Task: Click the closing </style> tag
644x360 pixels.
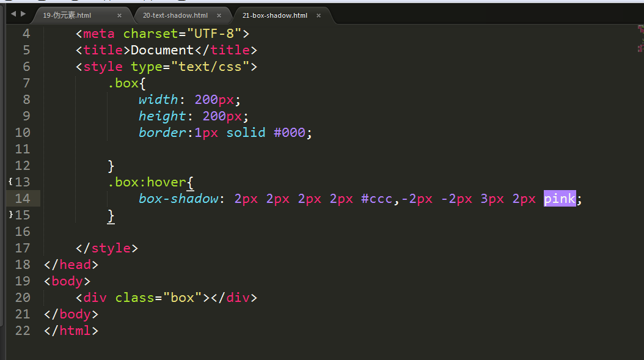Action: [x=107, y=248]
